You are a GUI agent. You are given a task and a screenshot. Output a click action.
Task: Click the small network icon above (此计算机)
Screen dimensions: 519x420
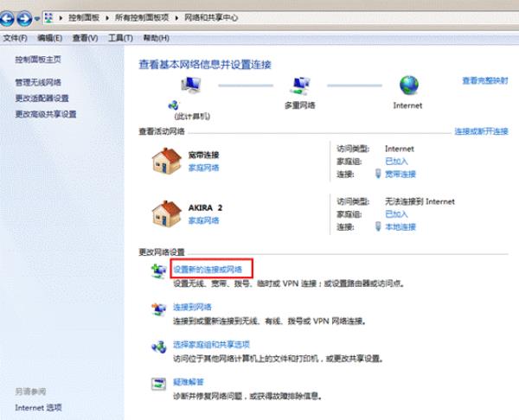(173, 105)
